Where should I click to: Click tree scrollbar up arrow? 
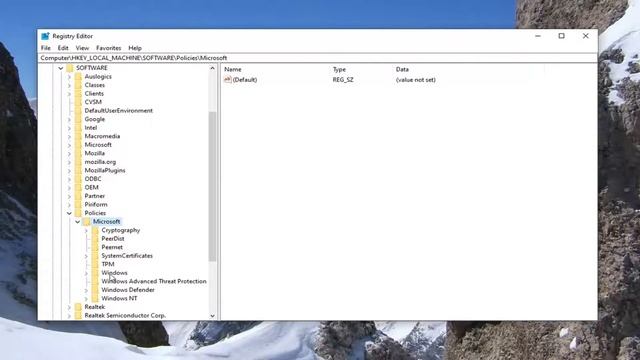(x=212, y=68)
